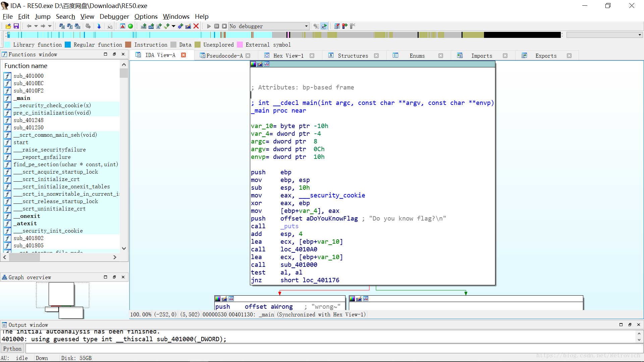
Task: Open the Windows menu
Action: pos(176,16)
